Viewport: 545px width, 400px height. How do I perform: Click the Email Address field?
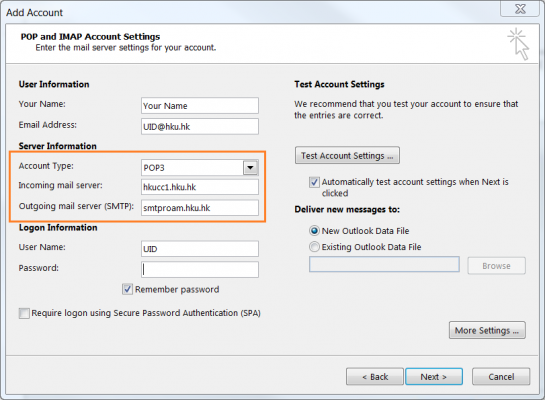(x=200, y=126)
